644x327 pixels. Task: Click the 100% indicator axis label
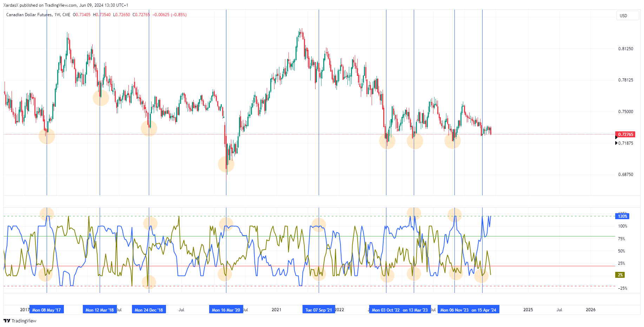[x=622, y=226]
